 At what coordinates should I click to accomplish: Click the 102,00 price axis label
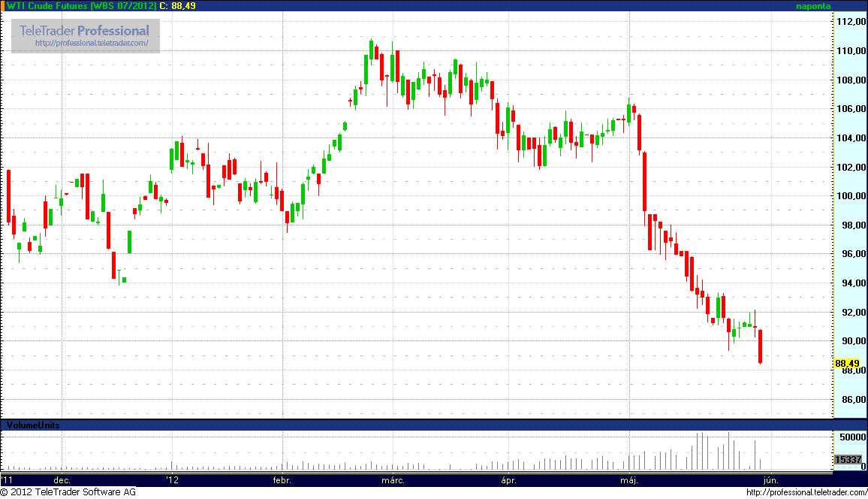pos(851,168)
